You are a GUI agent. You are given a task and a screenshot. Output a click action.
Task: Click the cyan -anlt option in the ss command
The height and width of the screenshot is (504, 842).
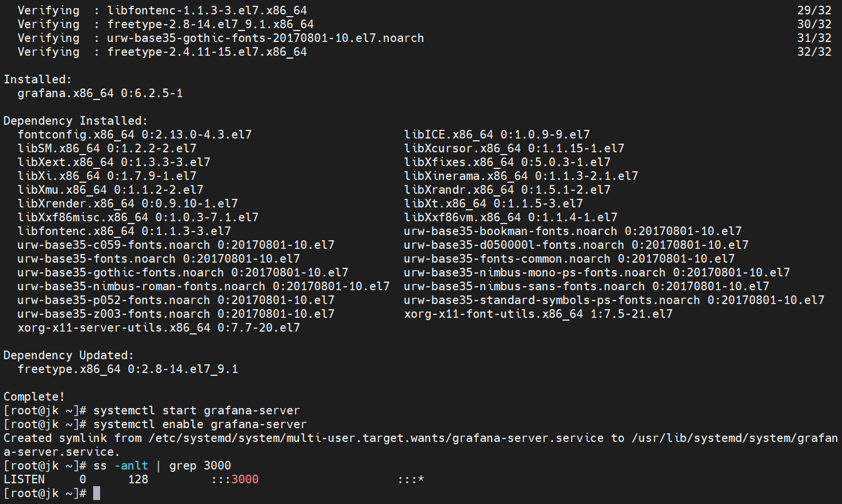[135, 465]
